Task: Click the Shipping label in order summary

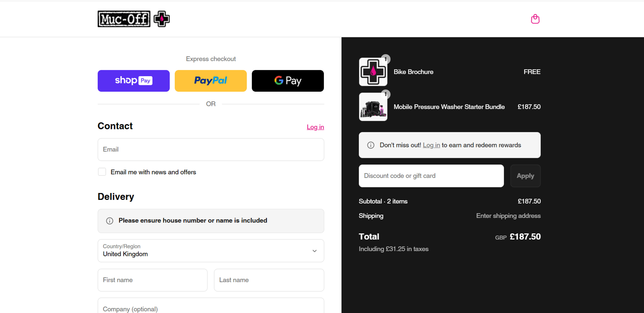Action: click(371, 216)
